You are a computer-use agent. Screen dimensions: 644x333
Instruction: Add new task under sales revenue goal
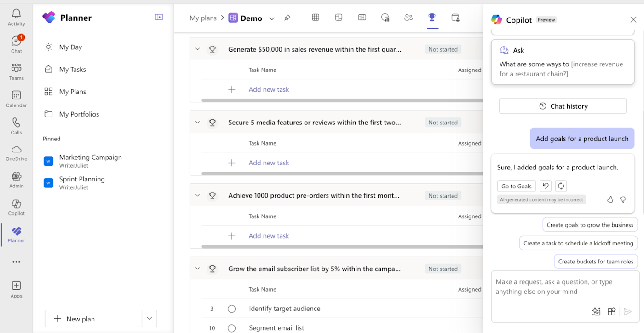point(269,89)
